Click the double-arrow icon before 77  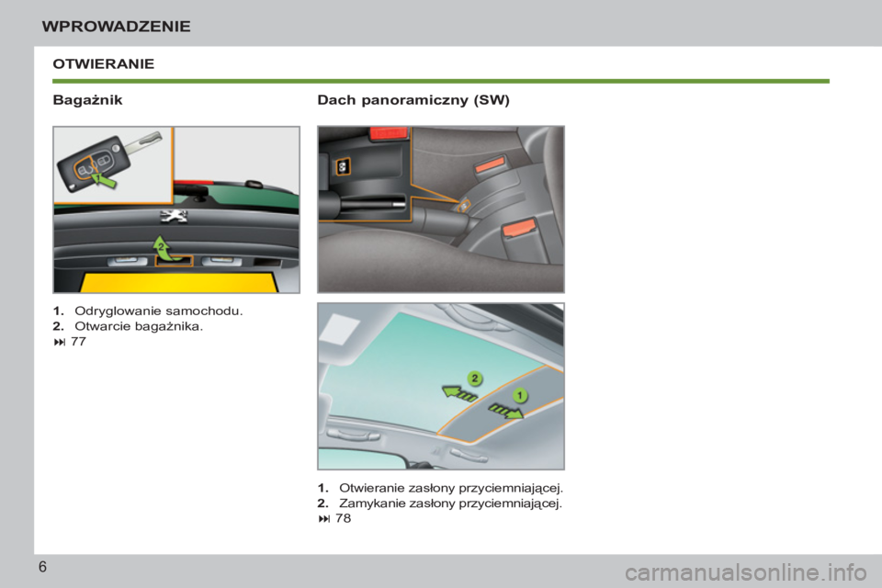tap(60, 342)
